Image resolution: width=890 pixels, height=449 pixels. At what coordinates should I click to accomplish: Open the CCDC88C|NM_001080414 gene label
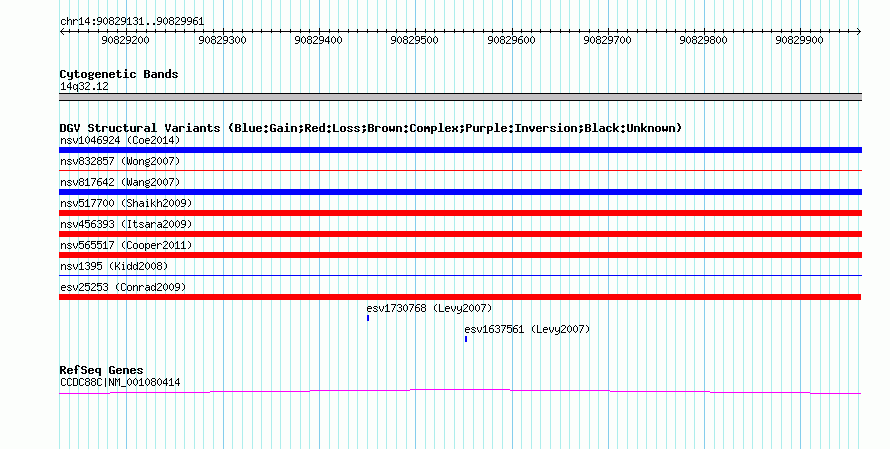tap(120, 383)
